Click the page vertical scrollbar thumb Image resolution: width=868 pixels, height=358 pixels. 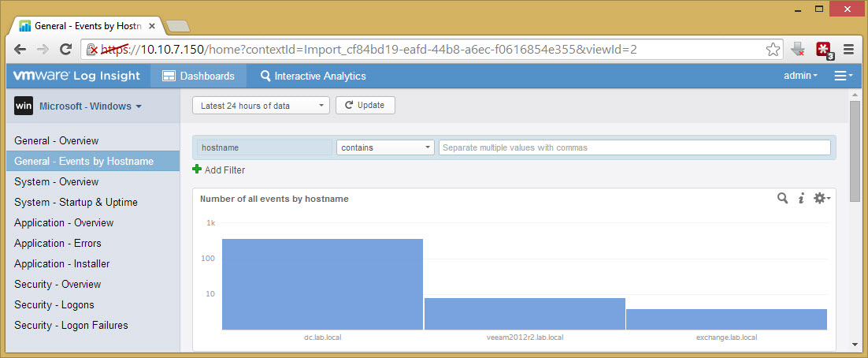click(855, 151)
